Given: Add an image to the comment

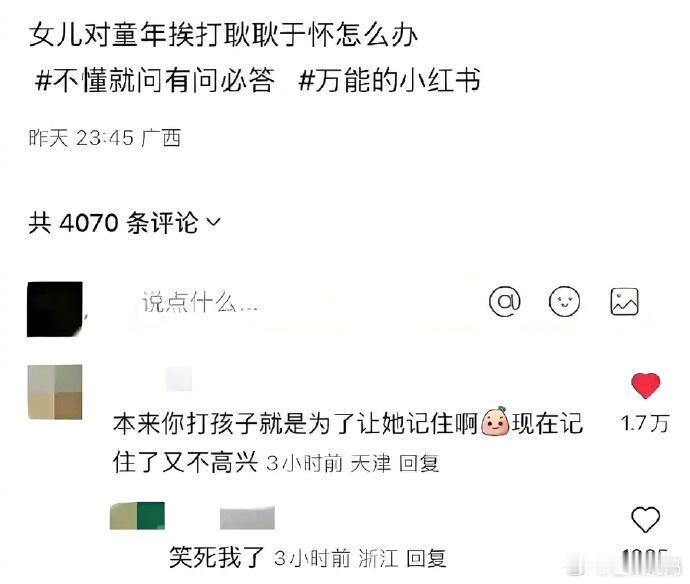Looking at the screenshot, I should (624, 302).
